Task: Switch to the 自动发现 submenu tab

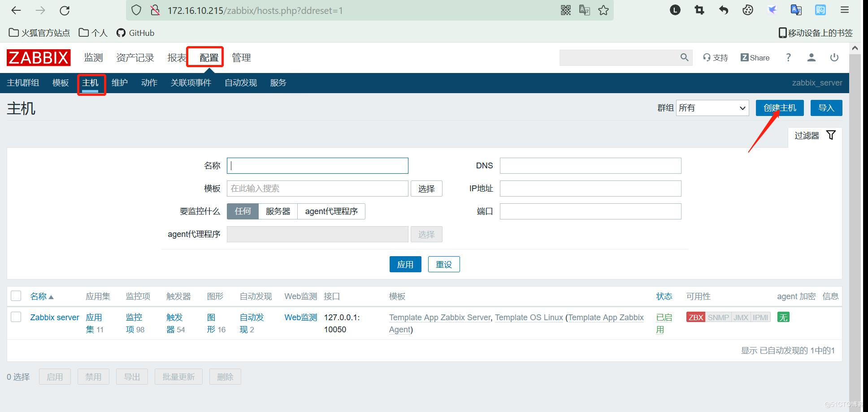Action: (241, 83)
